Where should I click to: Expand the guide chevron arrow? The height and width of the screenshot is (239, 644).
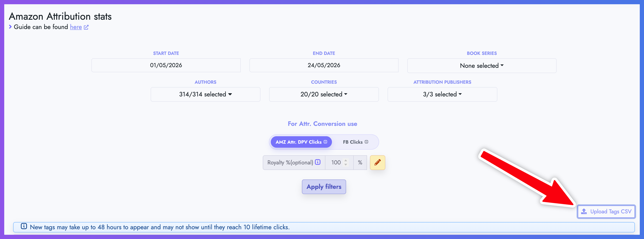coord(10,26)
